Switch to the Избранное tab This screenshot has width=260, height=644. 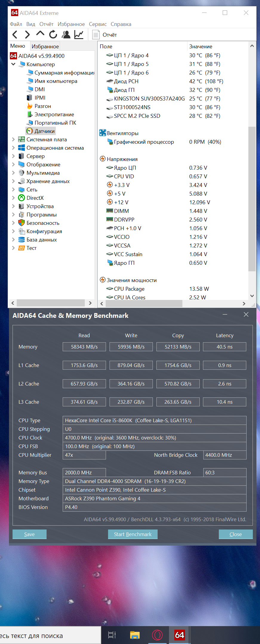click(45, 46)
